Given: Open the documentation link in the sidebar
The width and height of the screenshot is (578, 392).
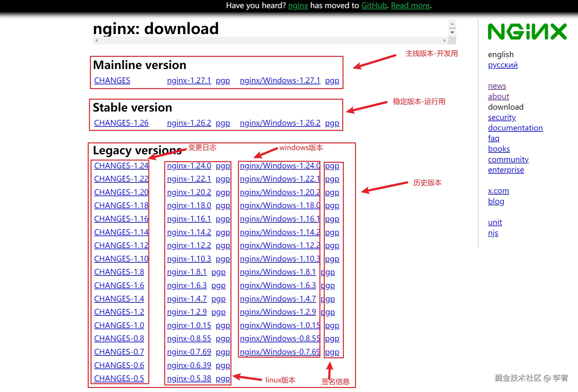Looking at the screenshot, I should click(x=515, y=128).
